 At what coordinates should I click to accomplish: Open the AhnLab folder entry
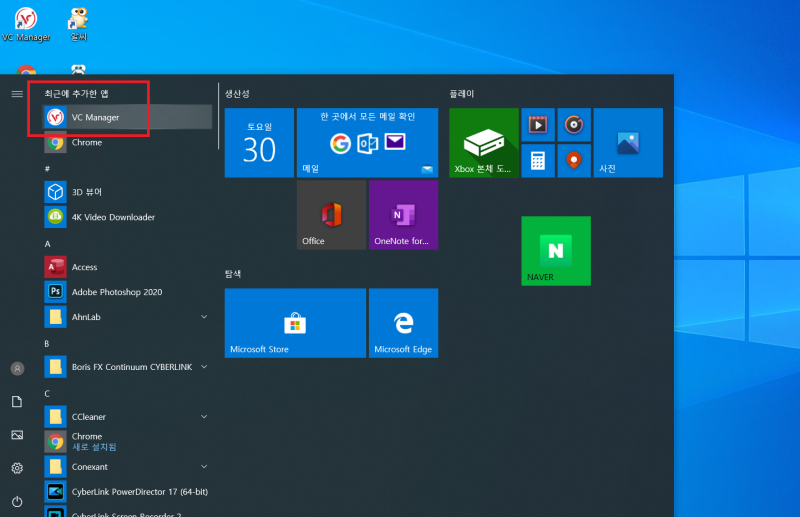tap(128, 317)
